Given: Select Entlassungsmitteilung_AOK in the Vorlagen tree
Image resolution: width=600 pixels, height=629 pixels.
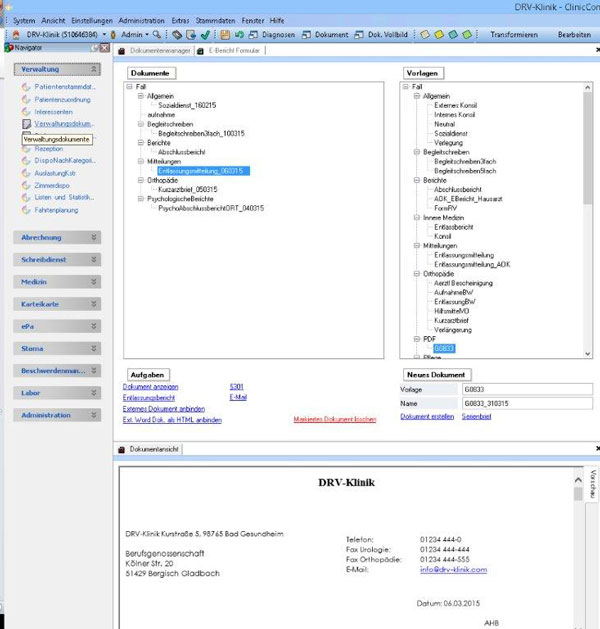Looking at the screenshot, I should pos(472,264).
